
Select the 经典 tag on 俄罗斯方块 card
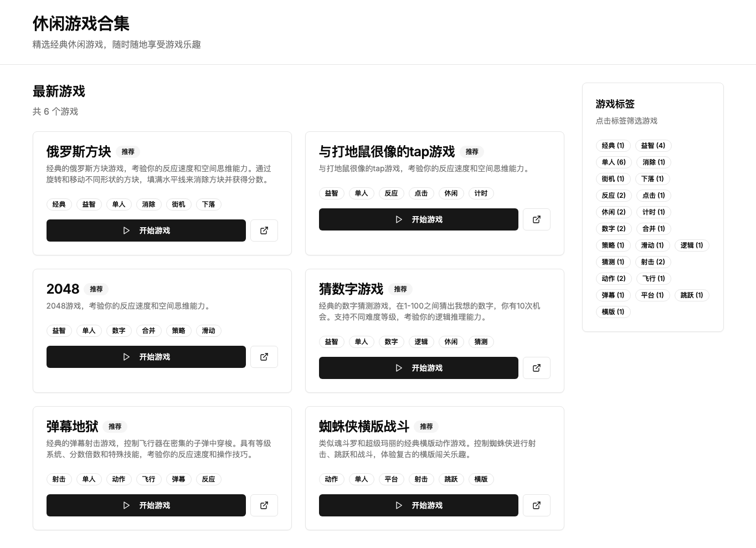pos(59,204)
